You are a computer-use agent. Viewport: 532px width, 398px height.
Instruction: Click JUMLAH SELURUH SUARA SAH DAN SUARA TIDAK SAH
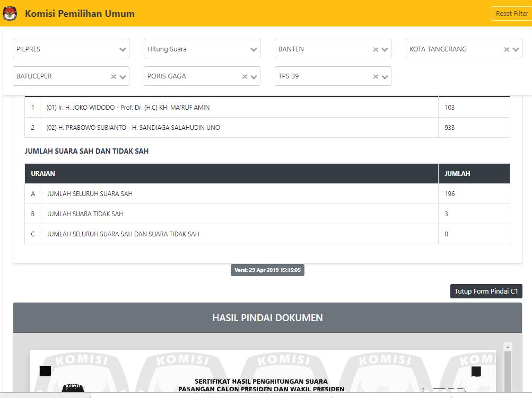click(x=123, y=234)
